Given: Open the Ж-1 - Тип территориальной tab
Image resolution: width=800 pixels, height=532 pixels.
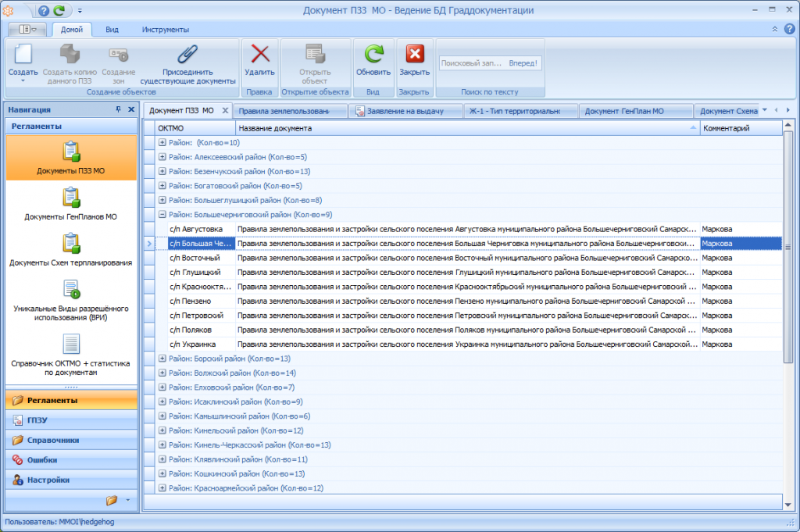Looking at the screenshot, I should [x=520, y=111].
